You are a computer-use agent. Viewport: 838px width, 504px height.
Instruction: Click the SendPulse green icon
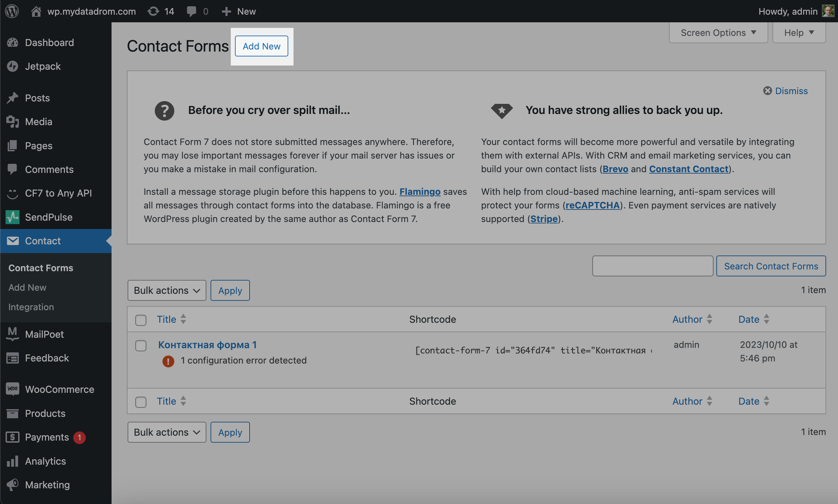coord(13,217)
